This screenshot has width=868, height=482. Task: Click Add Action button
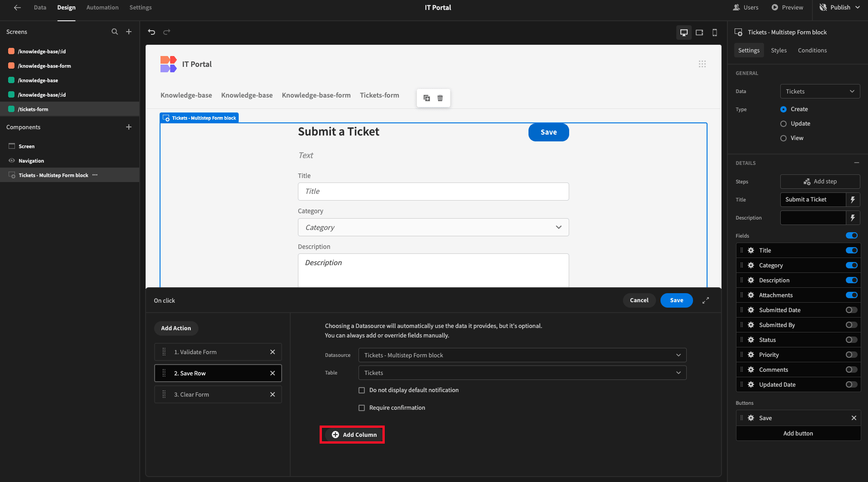click(x=176, y=328)
